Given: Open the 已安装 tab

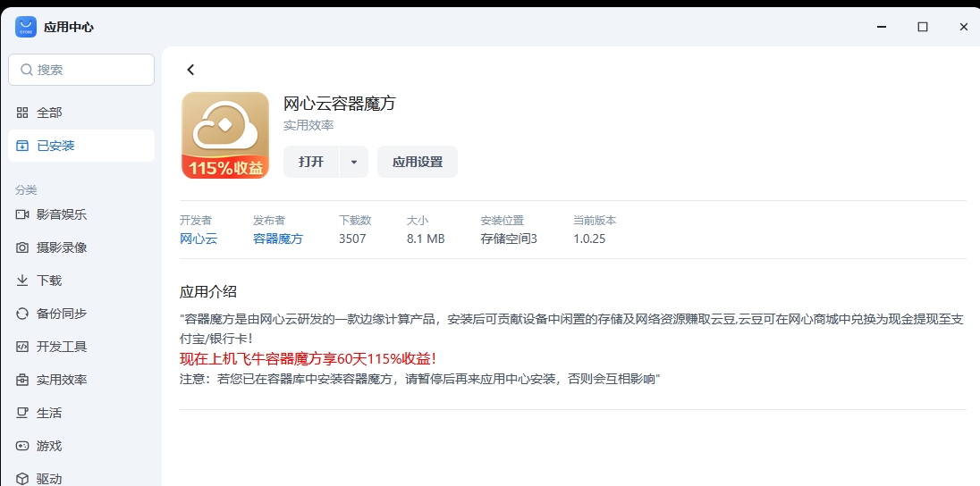Looking at the screenshot, I should coord(81,146).
